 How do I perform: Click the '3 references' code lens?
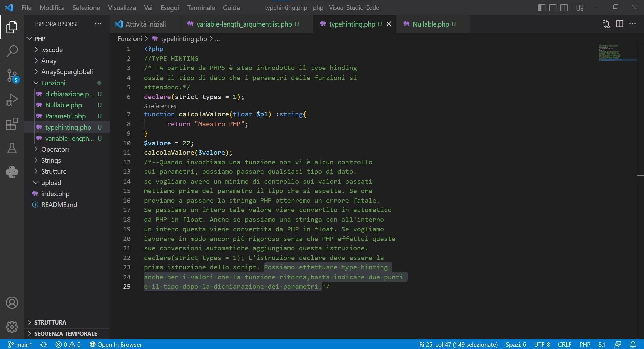[x=160, y=106]
